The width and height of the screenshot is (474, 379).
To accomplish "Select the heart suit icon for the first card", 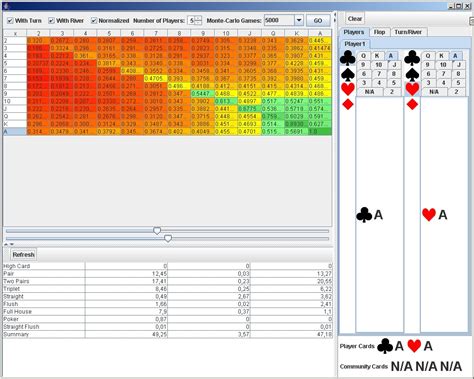I will pos(348,89).
